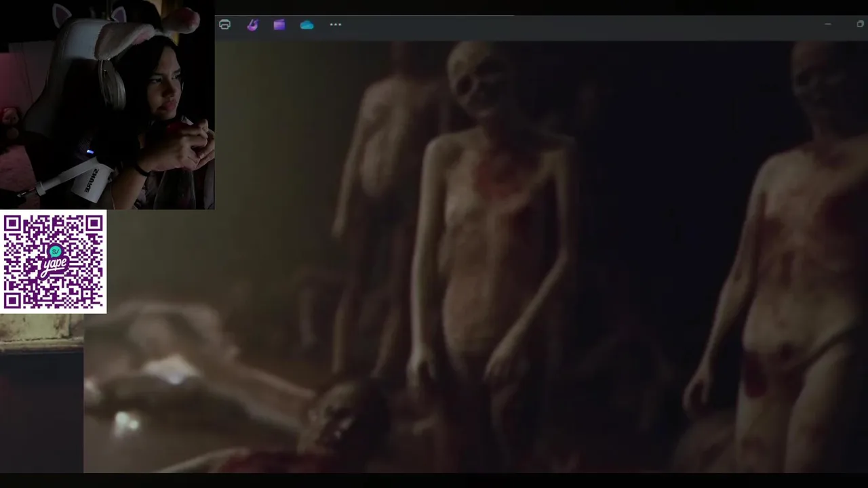Click the Yape QR code image

pos(54,262)
